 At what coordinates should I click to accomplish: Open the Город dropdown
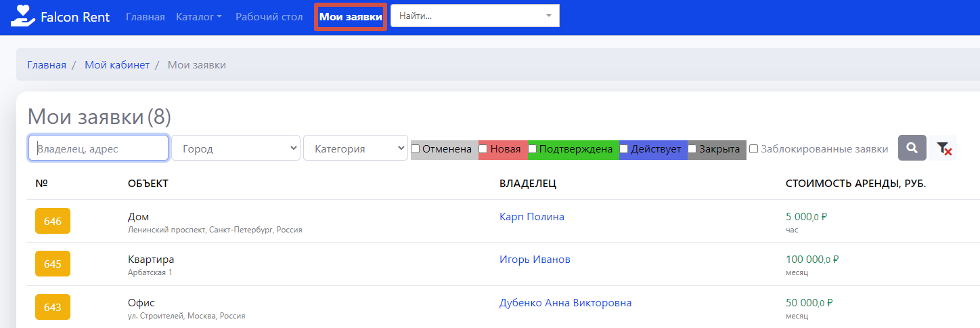point(236,148)
